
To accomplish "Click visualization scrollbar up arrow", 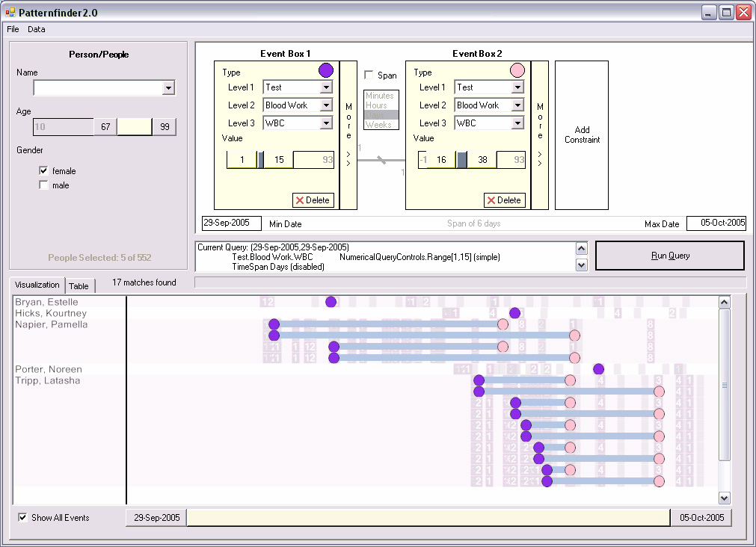I will coord(724,303).
